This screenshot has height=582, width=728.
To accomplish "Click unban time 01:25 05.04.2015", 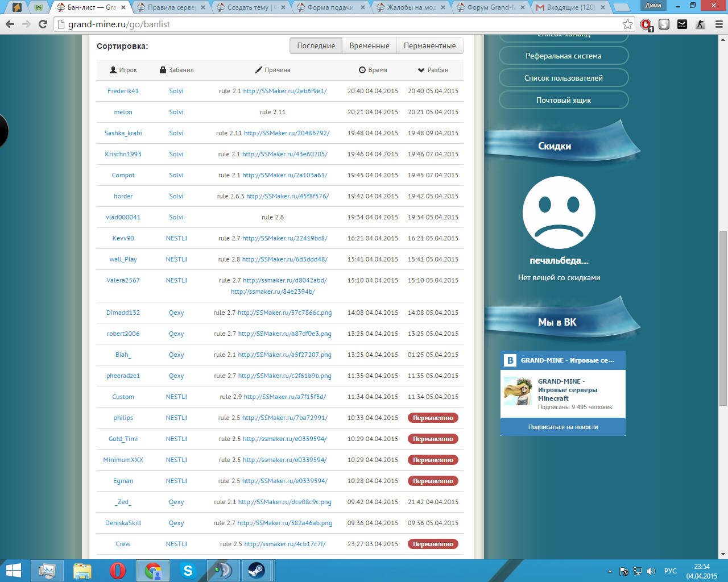I will coord(433,355).
